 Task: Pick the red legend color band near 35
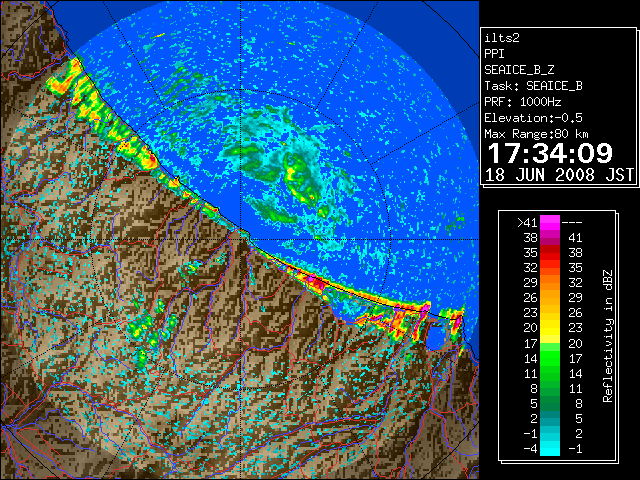(x=550, y=253)
